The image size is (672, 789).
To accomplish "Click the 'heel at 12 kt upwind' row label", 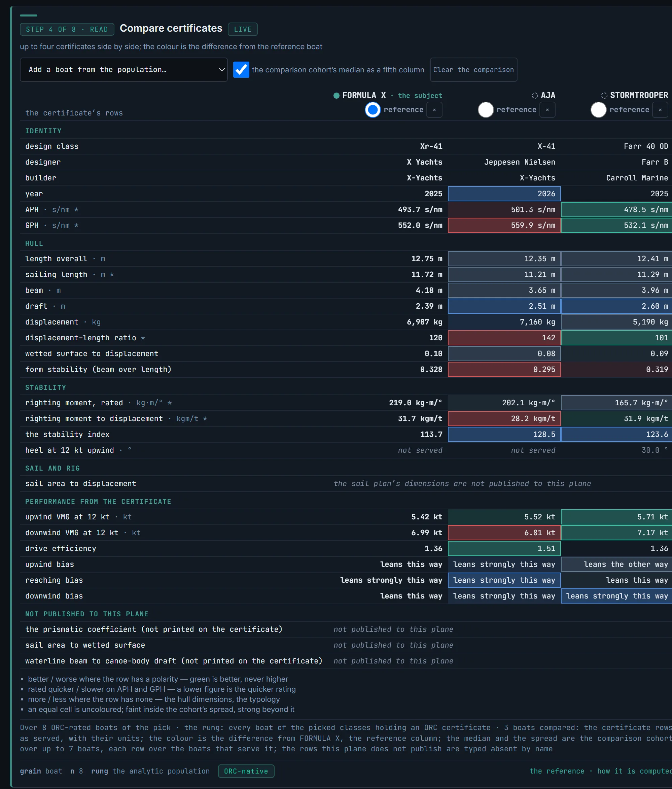I will [x=78, y=450].
